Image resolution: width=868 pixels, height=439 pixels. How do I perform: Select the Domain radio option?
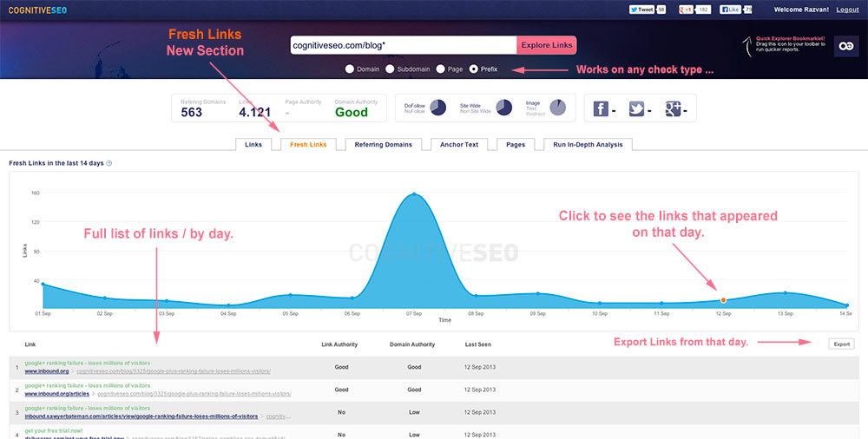(349, 69)
